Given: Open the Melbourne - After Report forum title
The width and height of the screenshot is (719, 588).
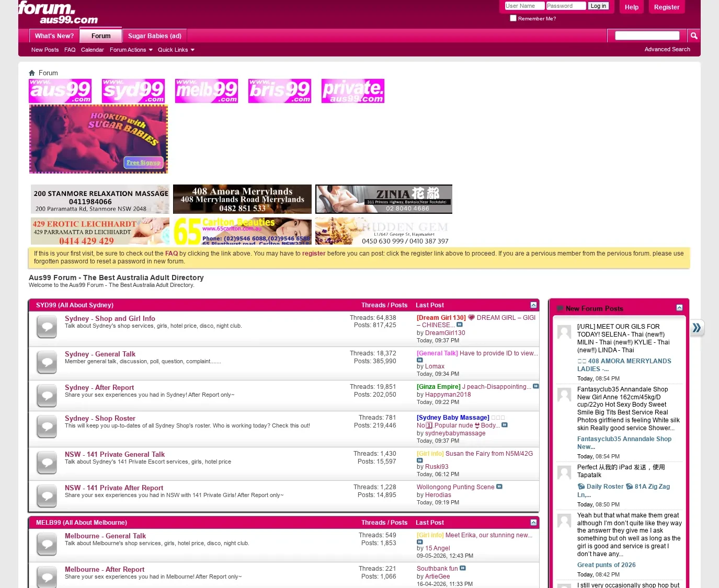Looking at the screenshot, I should pos(105,569).
